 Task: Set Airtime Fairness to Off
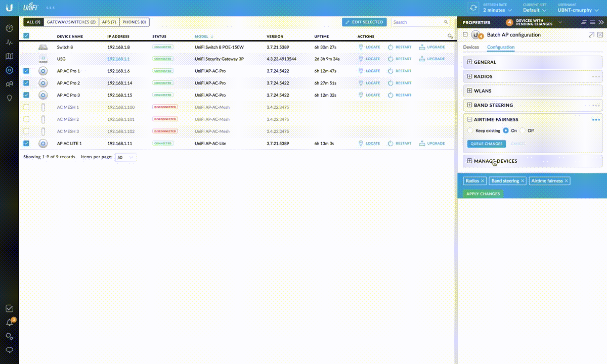[523, 130]
